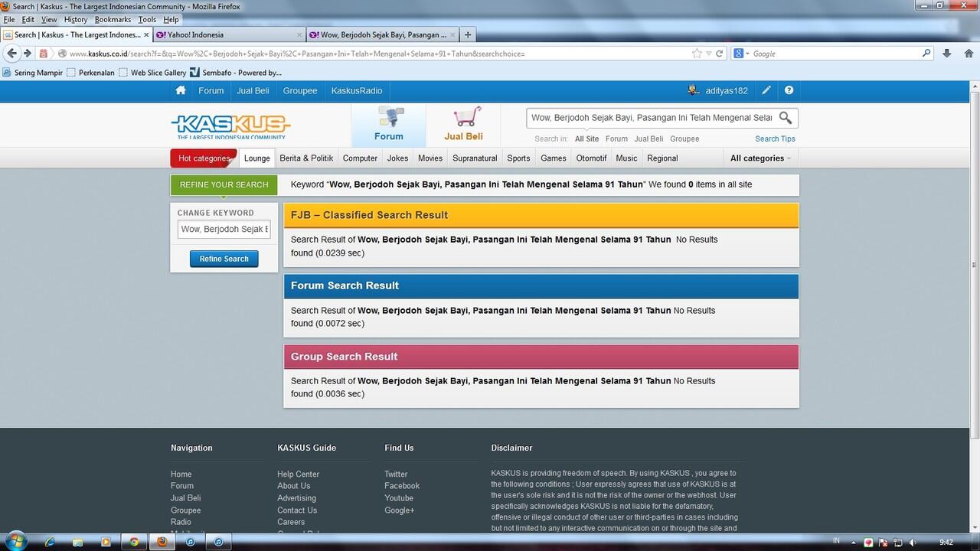
Task: Click the Windows Start orb
Action: coord(16,542)
